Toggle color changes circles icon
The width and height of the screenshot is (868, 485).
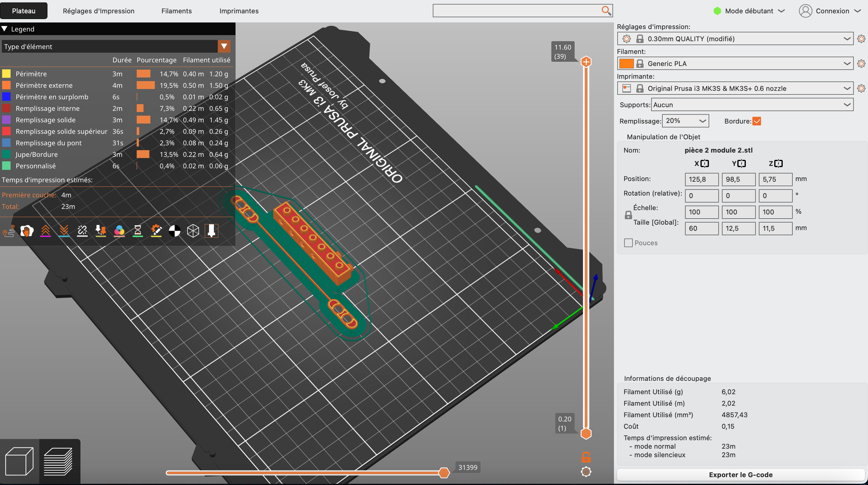[119, 231]
